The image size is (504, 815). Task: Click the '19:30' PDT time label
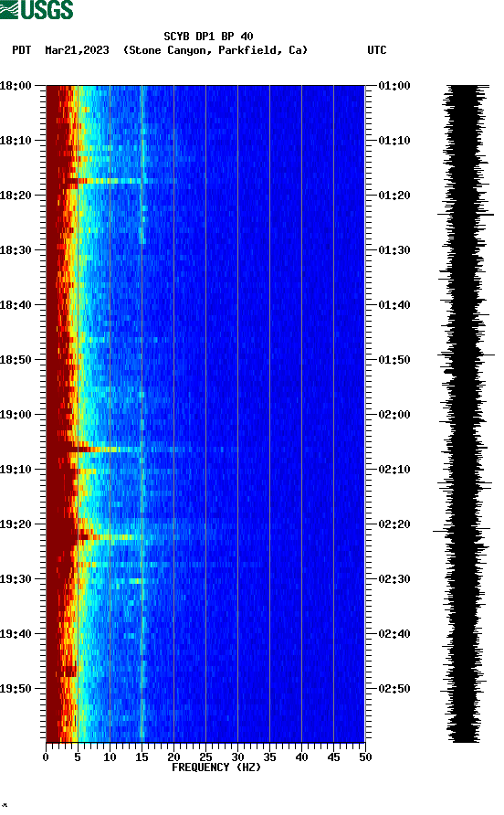click(16, 579)
